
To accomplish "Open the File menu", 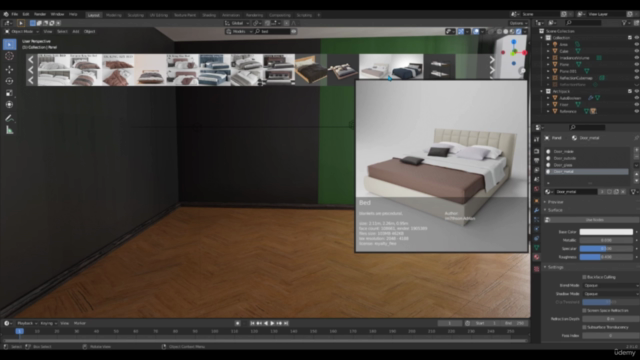I will tap(15, 14).
